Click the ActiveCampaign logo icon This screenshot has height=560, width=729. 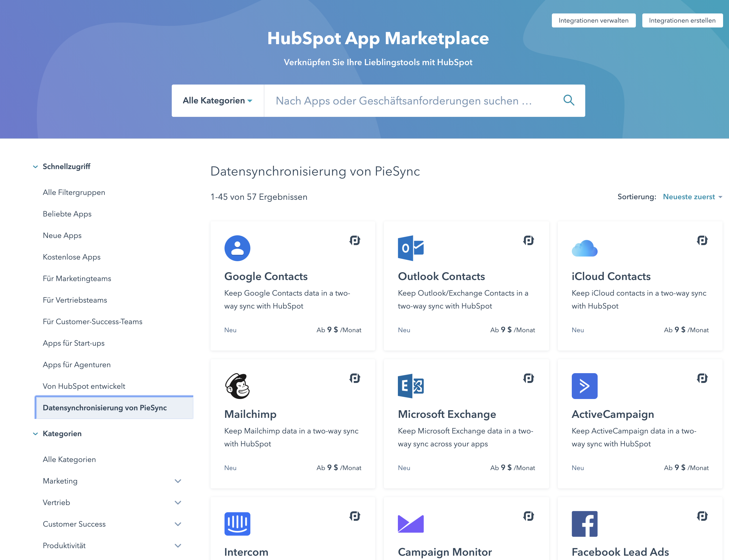(584, 386)
